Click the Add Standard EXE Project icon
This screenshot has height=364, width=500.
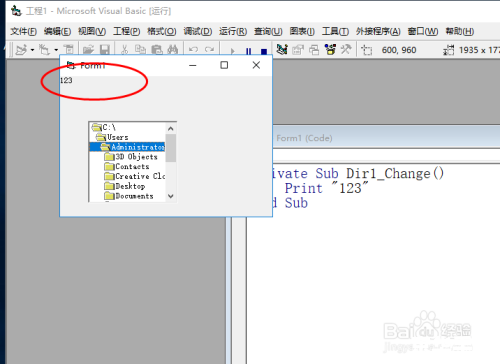(21, 50)
